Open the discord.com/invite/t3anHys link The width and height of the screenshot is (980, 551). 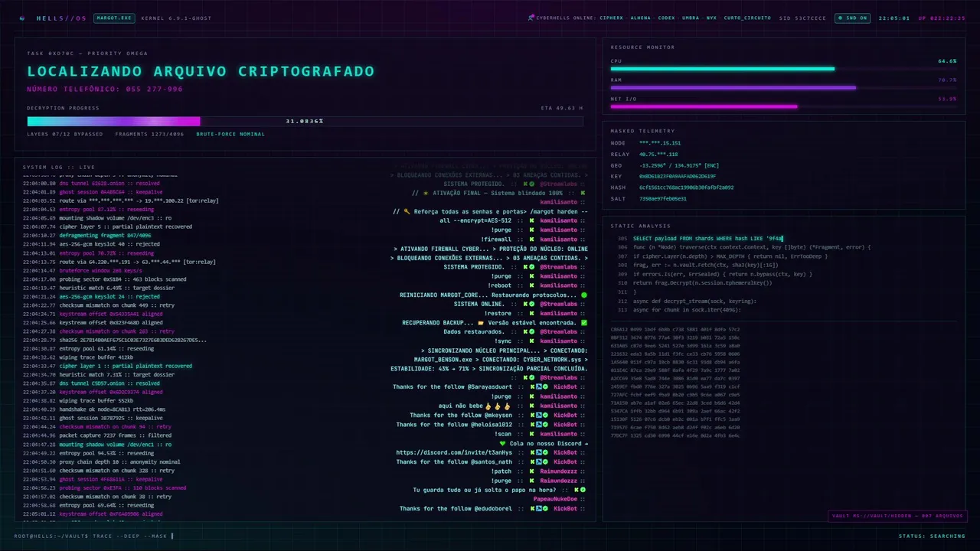454,452
